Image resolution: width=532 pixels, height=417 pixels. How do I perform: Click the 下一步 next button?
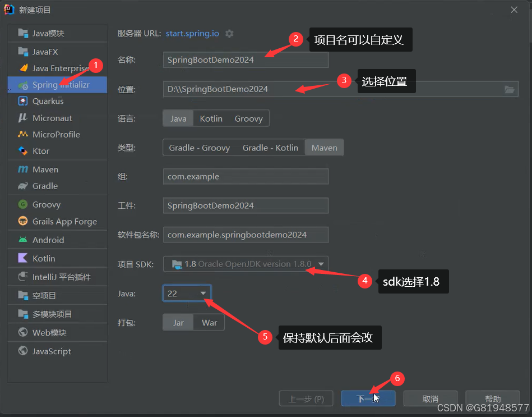point(368,398)
